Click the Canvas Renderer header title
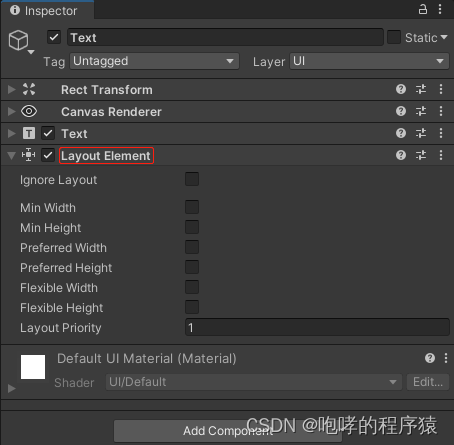454x445 pixels. click(x=111, y=112)
